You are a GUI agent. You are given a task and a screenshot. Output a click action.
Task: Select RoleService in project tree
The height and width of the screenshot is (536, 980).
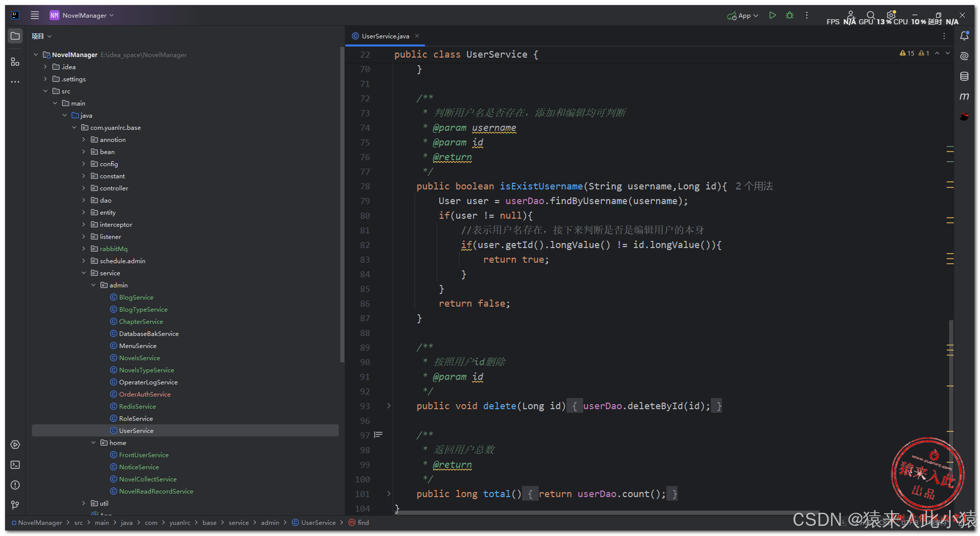coord(136,418)
